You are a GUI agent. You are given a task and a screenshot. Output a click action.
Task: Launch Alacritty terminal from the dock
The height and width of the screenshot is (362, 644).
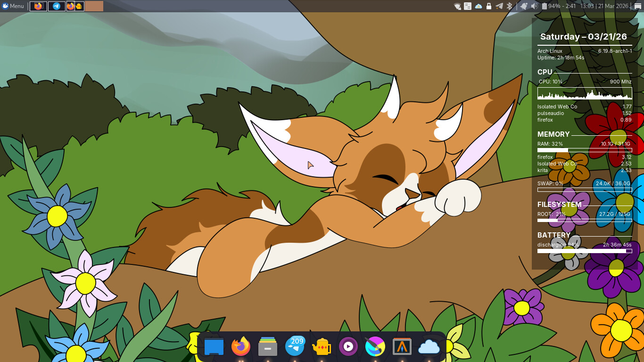point(402,347)
